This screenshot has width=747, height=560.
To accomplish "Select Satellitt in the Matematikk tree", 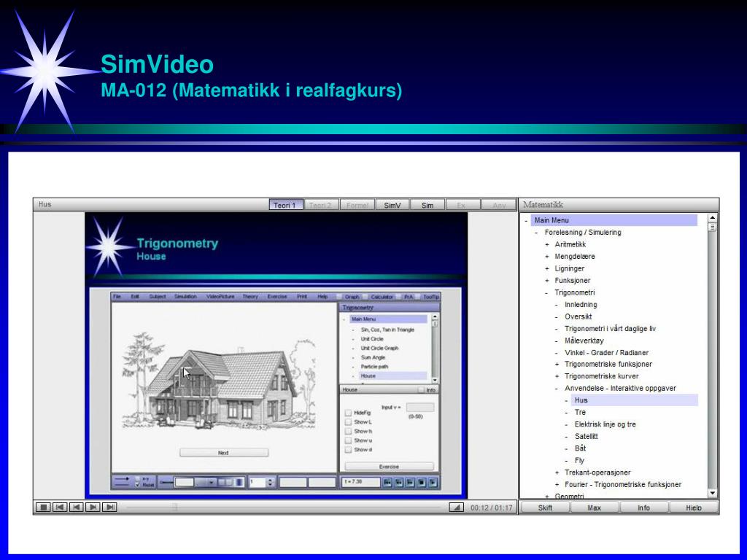I will click(x=586, y=436).
